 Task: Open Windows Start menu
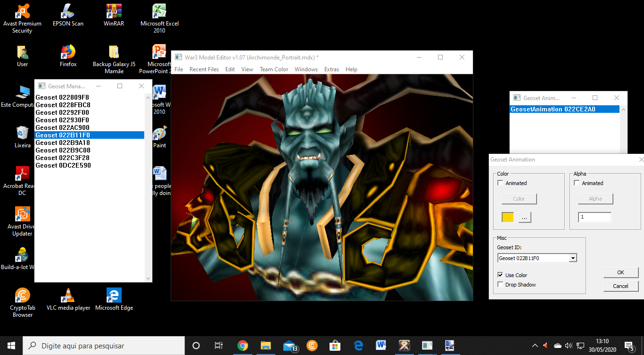point(11,346)
